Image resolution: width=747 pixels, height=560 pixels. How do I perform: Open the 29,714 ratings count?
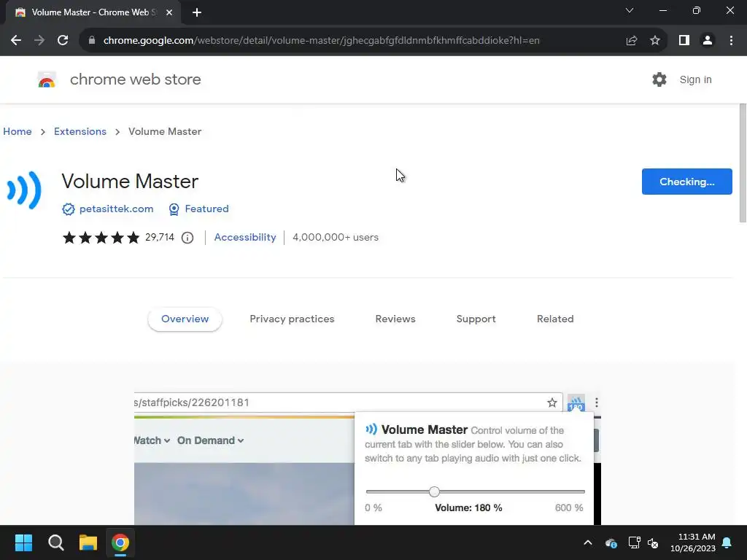point(160,237)
